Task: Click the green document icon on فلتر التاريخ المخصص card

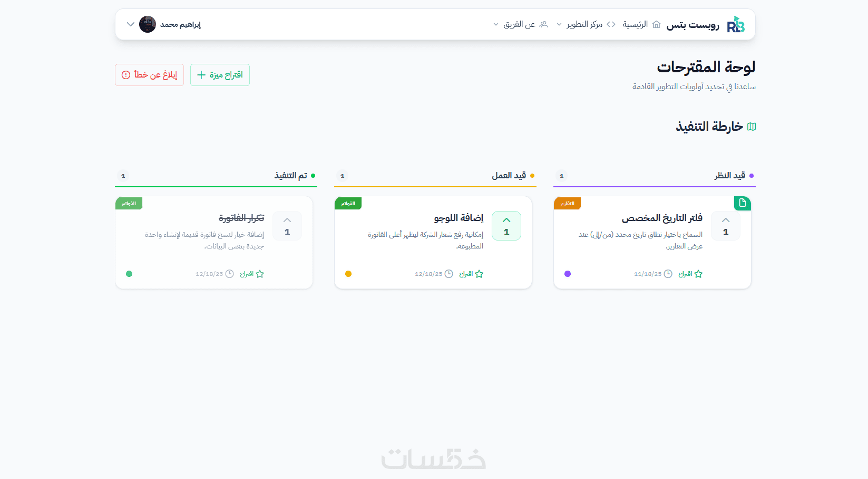Action: click(x=743, y=203)
